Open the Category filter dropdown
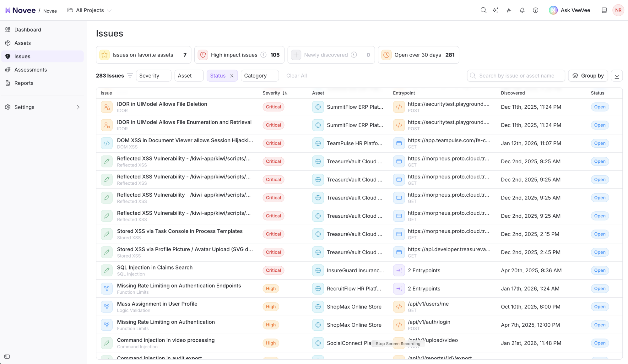Screen dimensions: 628x364 pyautogui.click(x=260, y=76)
